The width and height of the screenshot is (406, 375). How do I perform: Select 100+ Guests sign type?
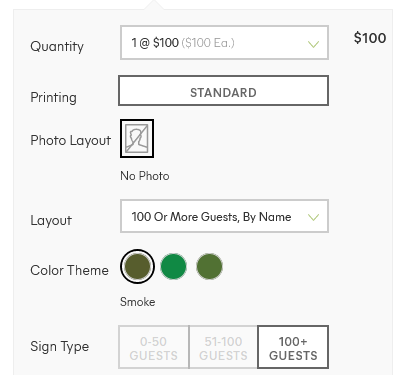[x=293, y=347]
